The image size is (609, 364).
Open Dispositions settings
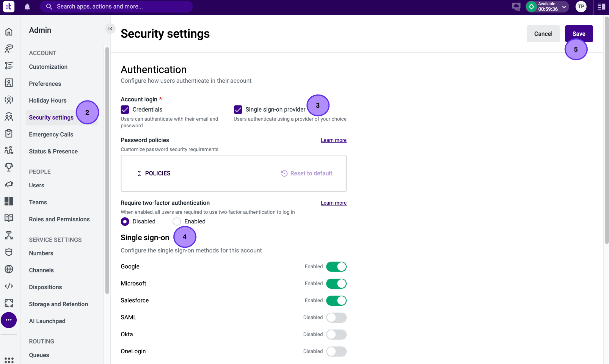coord(45,287)
